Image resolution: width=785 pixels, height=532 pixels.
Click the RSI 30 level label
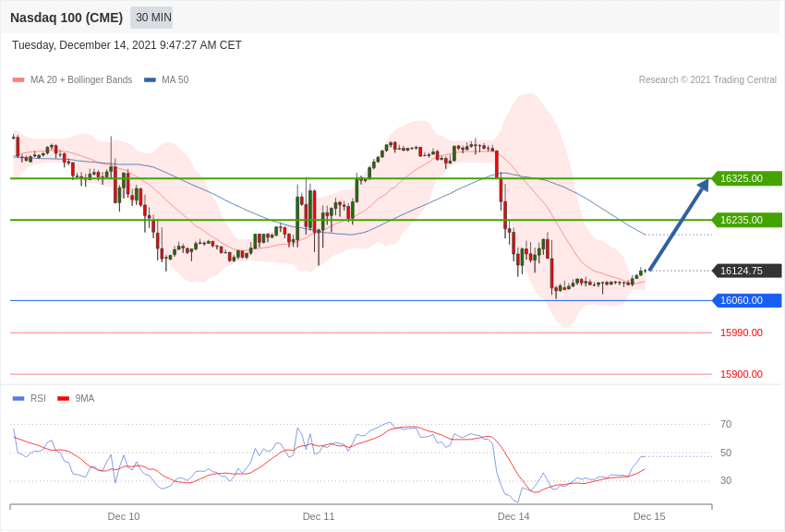[x=726, y=481]
